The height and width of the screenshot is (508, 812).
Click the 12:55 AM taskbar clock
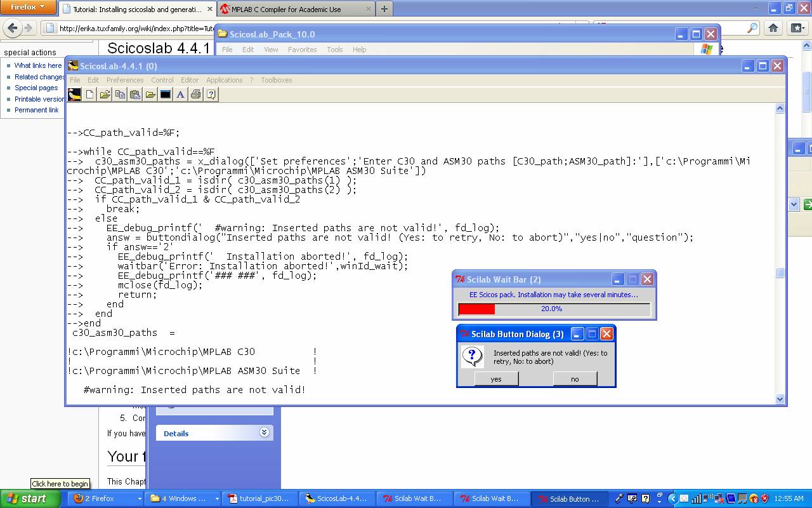(x=789, y=498)
